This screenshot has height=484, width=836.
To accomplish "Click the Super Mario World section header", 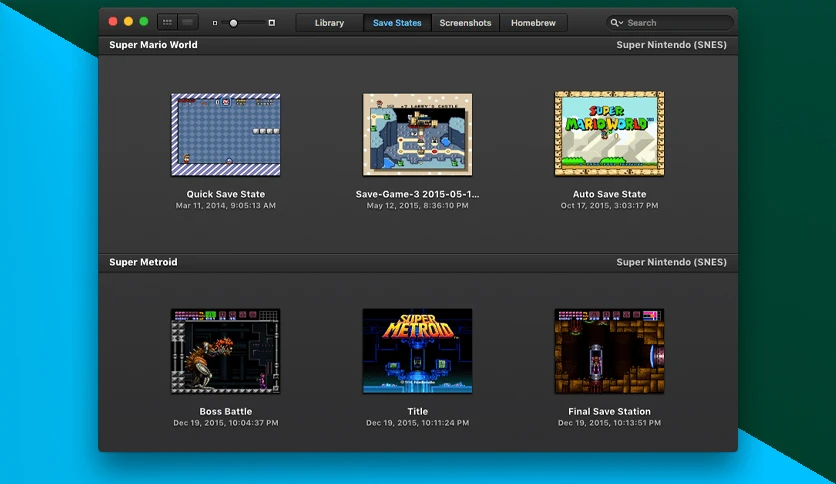I will pos(154,45).
